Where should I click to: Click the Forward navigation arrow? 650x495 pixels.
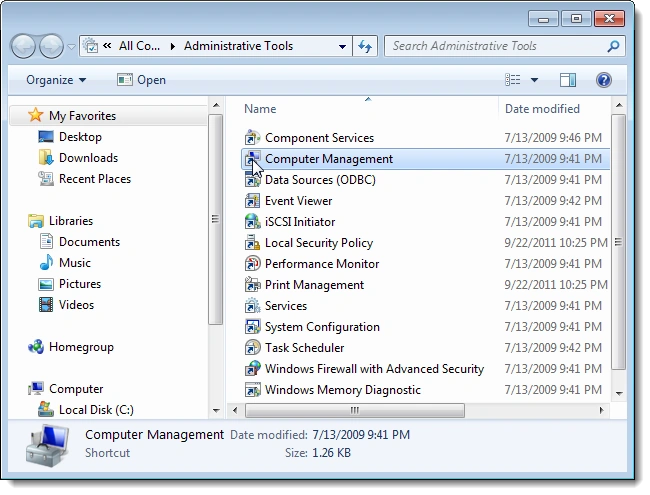51,46
